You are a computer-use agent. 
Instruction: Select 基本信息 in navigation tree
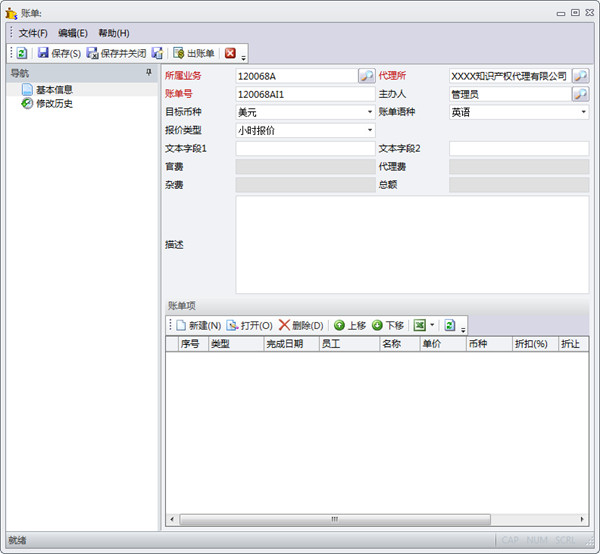[x=54, y=90]
